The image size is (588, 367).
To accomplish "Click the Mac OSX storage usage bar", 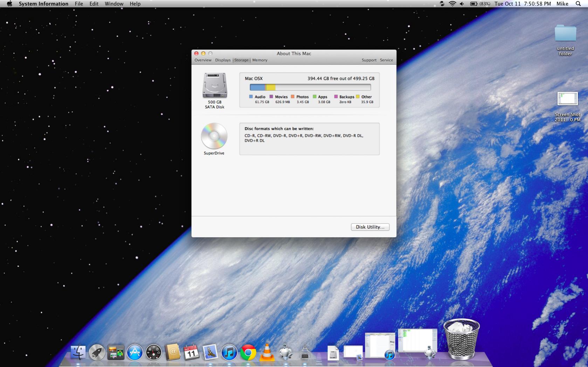I will [310, 87].
